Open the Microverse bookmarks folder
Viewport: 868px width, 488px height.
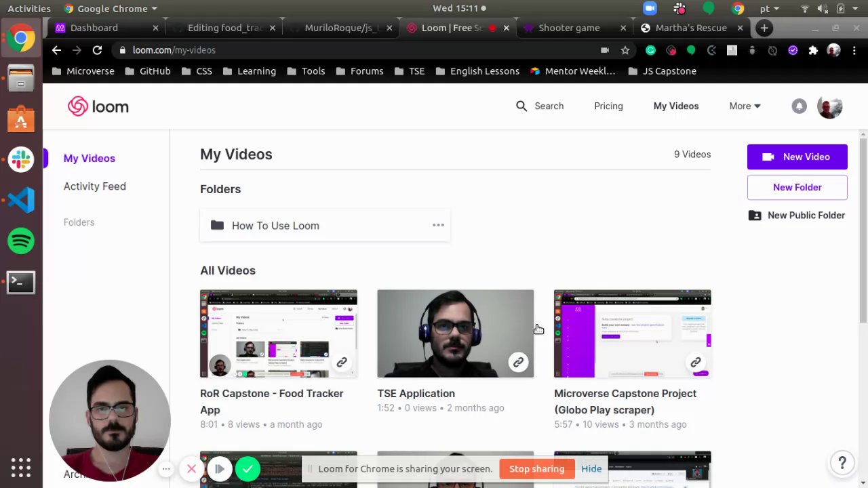(x=83, y=71)
